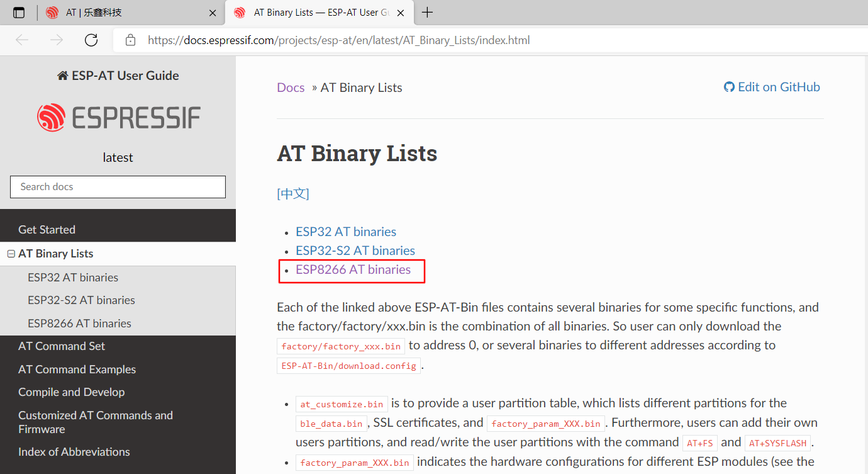The height and width of the screenshot is (474, 868).
Task: Click the ble_data.bin code text
Action: [x=331, y=424]
